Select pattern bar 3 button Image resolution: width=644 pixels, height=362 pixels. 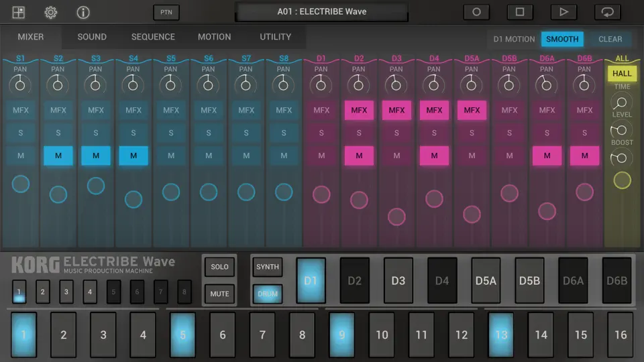[66, 292]
